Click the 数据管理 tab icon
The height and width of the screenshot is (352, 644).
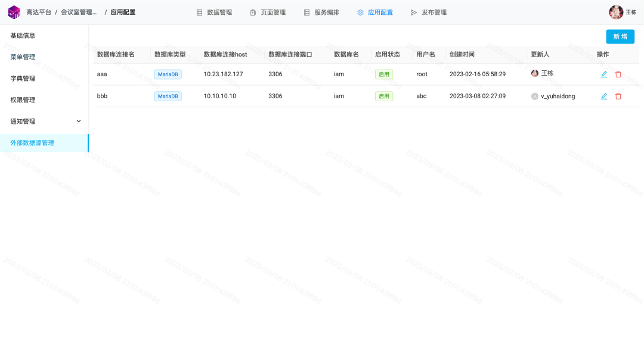(x=200, y=13)
